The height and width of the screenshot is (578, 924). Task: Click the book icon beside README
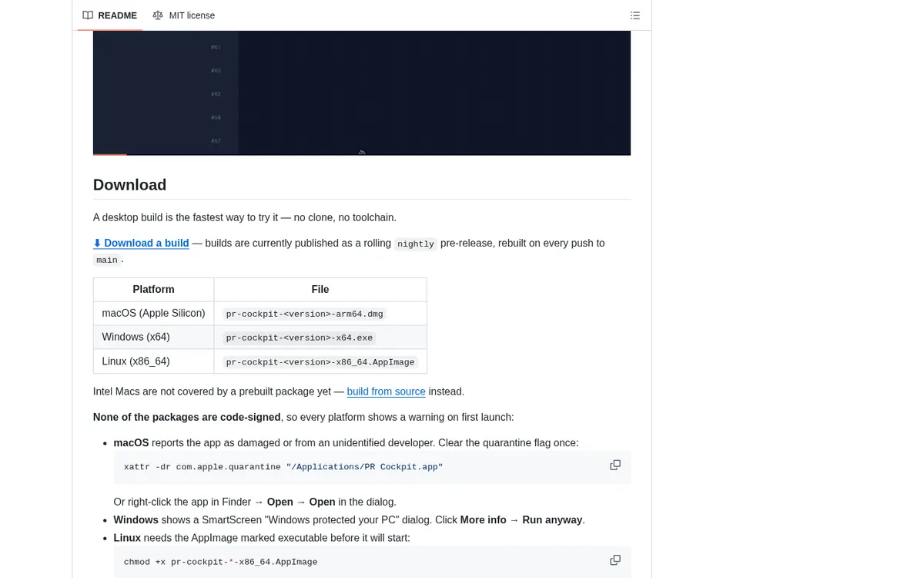point(88,15)
